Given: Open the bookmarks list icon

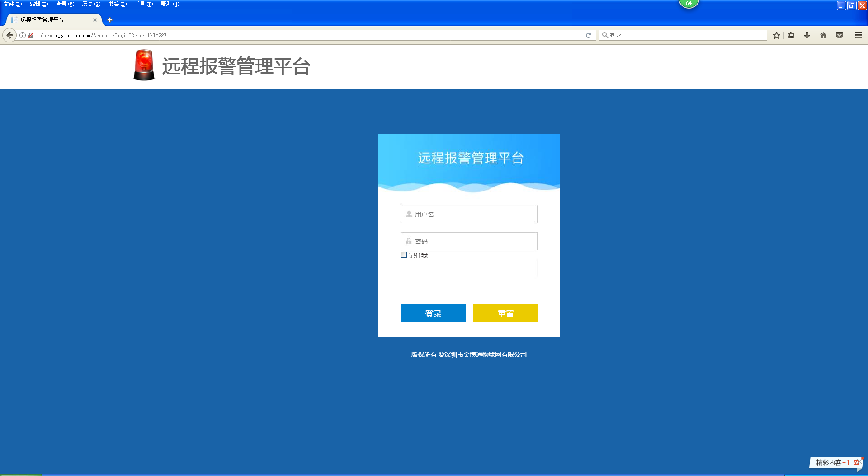Looking at the screenshot, I should tap(791, 35).
